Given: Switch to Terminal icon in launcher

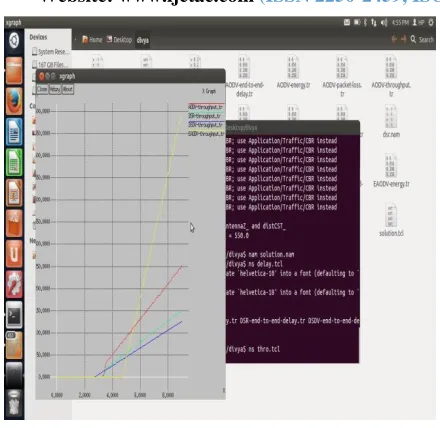Looking at the screenshot, I should pyautogui.click(x=14, y=314).
